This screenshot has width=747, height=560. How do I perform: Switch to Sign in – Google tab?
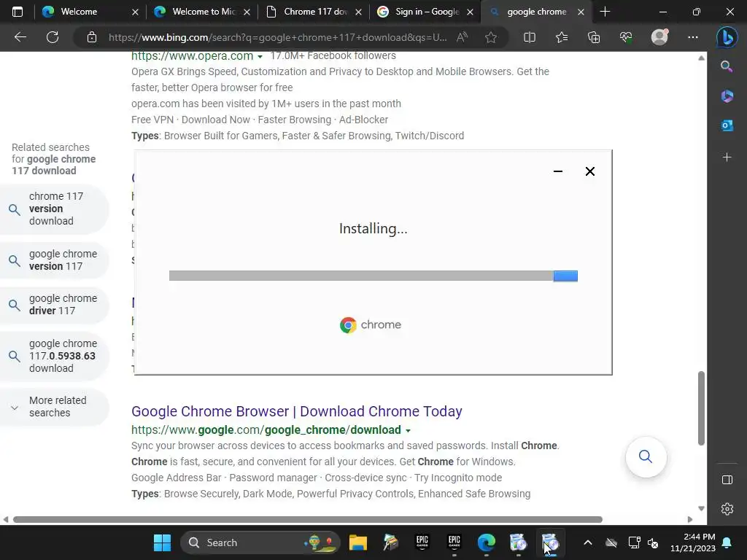(427, 12)
